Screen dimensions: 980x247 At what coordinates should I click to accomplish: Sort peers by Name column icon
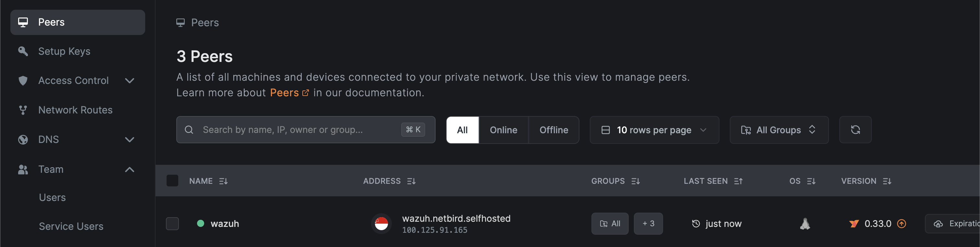[223, 181]
